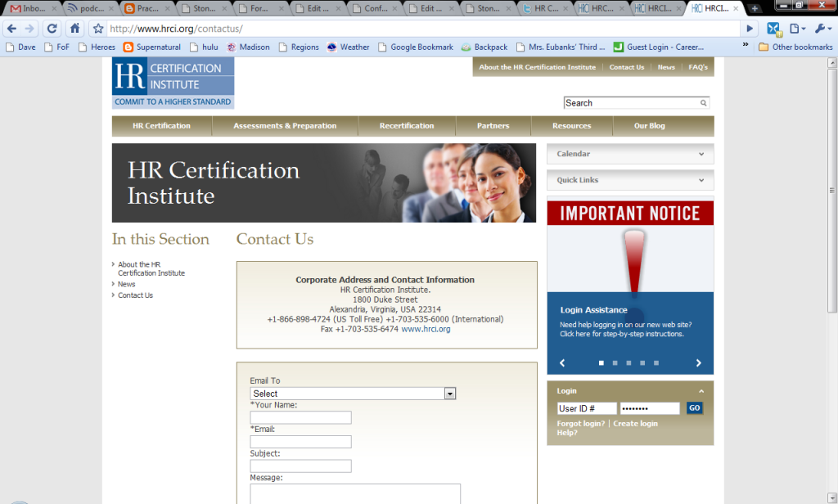
Task: Open the Google Bookmark shortcut
Action: click(x=415, y=47)
